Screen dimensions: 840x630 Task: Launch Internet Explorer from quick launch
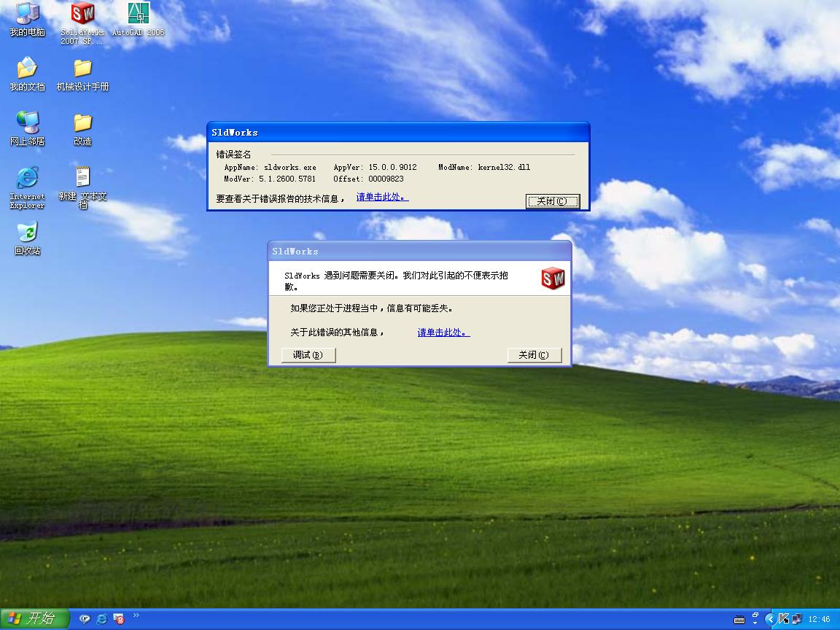pyautogui.click(x=102, y=619)
